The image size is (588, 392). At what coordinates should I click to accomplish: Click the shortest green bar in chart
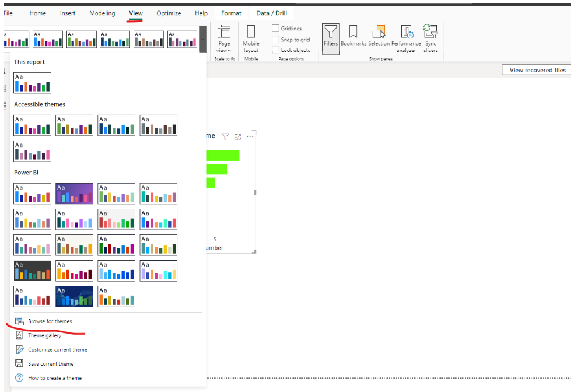click(211, 183)
